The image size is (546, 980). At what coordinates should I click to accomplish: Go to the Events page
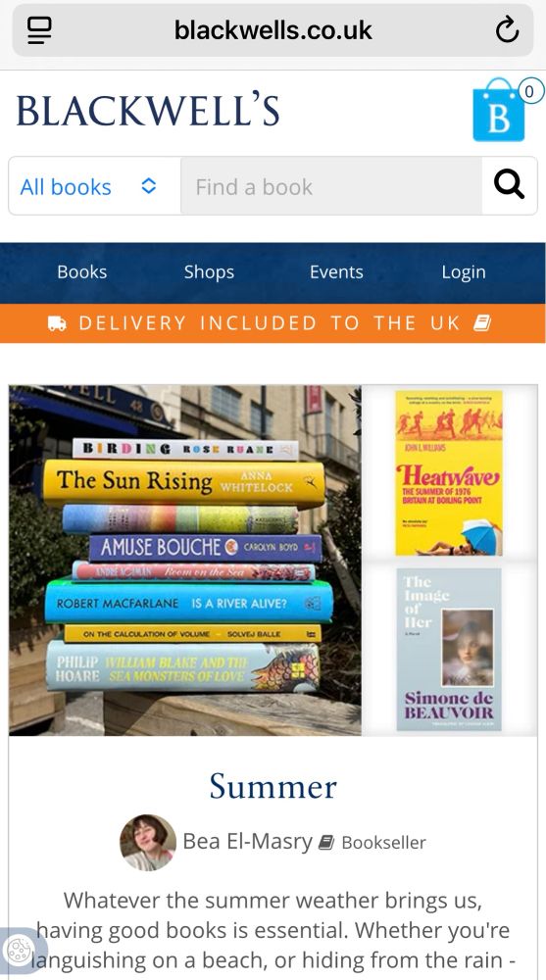(336, 271)
